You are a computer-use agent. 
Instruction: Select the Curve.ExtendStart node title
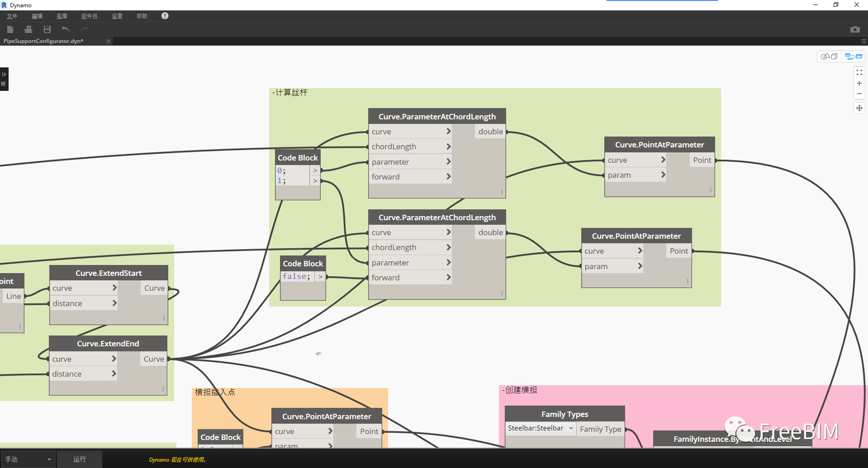[109, 273]
